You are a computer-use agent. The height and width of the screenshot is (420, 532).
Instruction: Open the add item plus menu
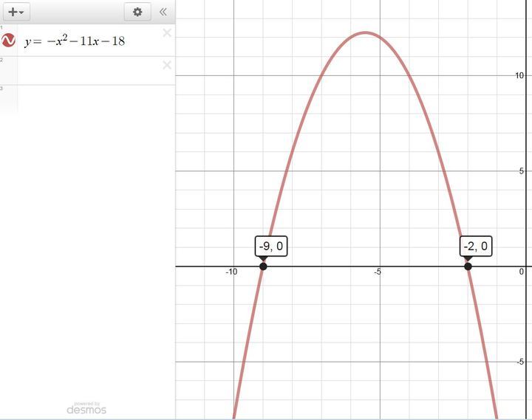pos(16,12)
